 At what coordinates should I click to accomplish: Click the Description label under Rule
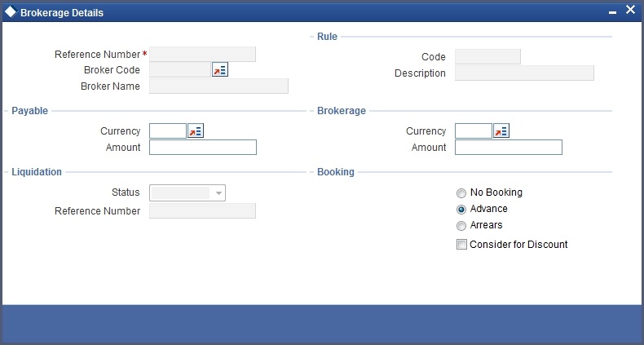(420, 73)
